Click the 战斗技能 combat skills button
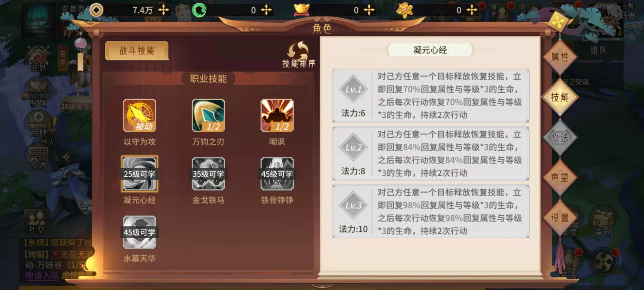Screen dimensions: 644x290 pyautogui.click(x=137, y=50)
